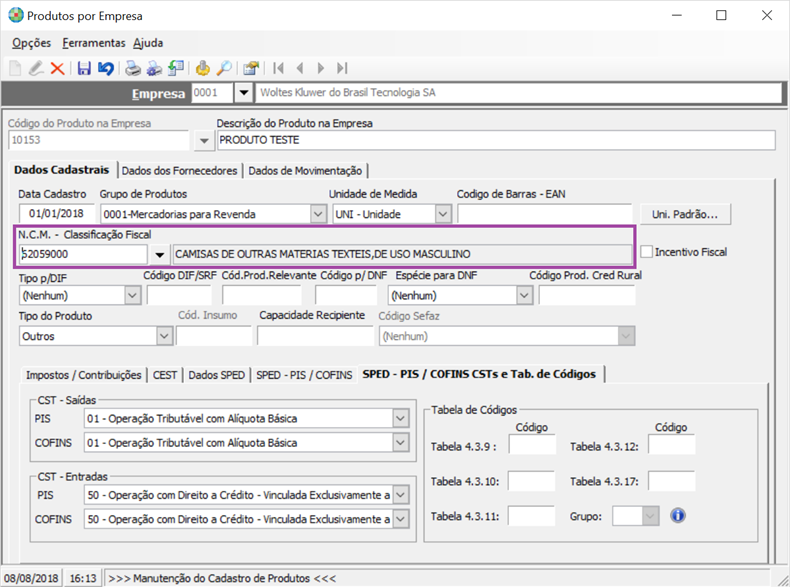The width and height of the screenshot is (790, 587).
Task: Go to the next record arrow
Action: coord(321,68)
